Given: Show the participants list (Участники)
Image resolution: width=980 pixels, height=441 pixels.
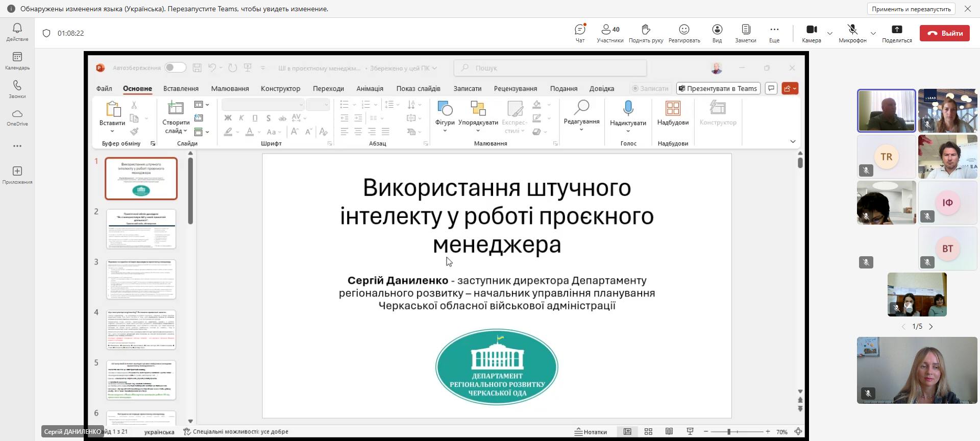Looking at the screenshot, I should point(610,33).
